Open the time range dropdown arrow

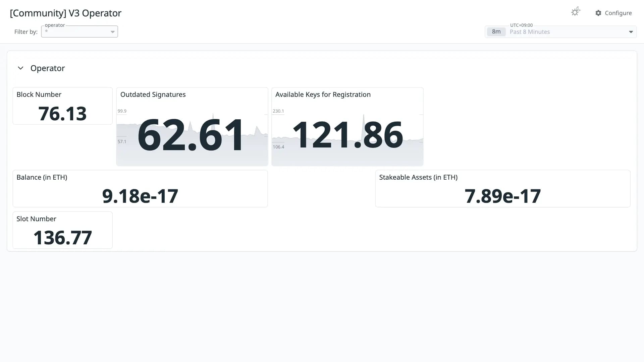tap(631, 32)
